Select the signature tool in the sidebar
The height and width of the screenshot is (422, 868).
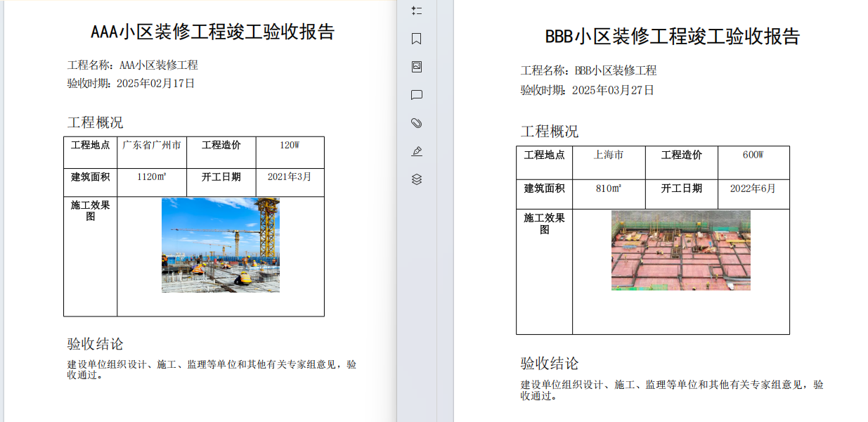tap(416, 151)
